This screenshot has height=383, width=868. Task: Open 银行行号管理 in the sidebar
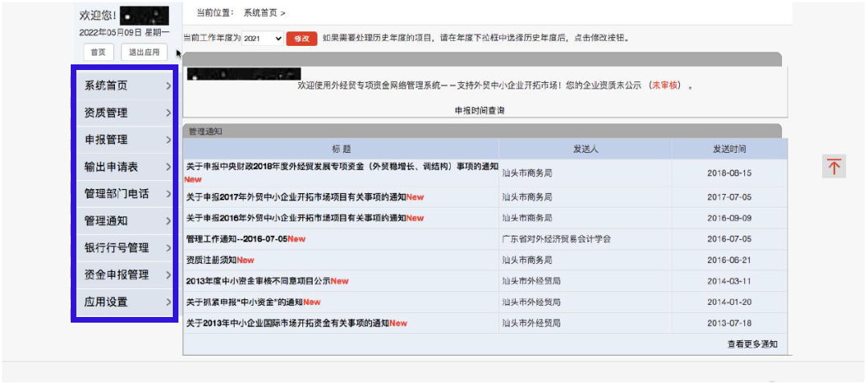[117, 248]
